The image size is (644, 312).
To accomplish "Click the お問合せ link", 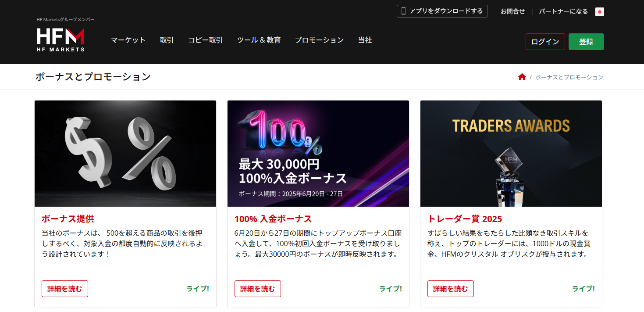I will click(512, 11).
